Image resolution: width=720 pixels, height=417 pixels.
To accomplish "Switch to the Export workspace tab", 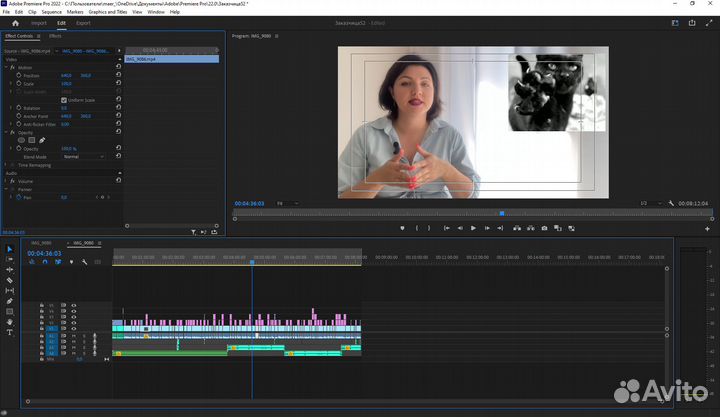I will (83, 23).
